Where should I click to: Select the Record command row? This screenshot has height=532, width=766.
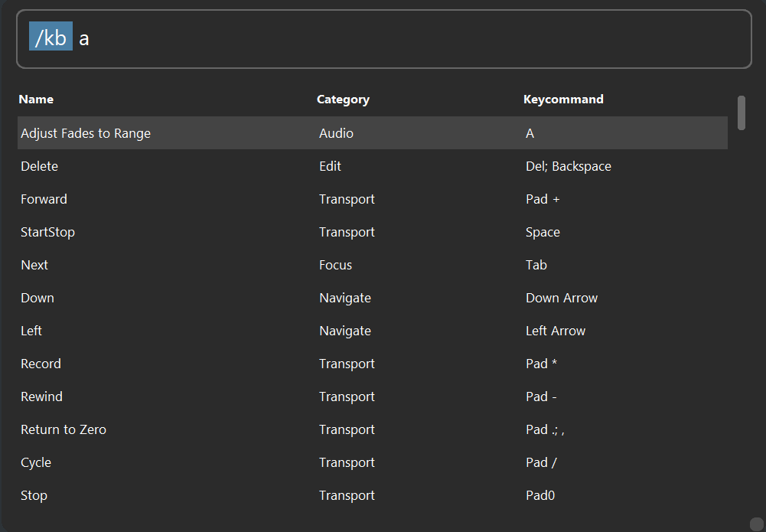point(372,364)
